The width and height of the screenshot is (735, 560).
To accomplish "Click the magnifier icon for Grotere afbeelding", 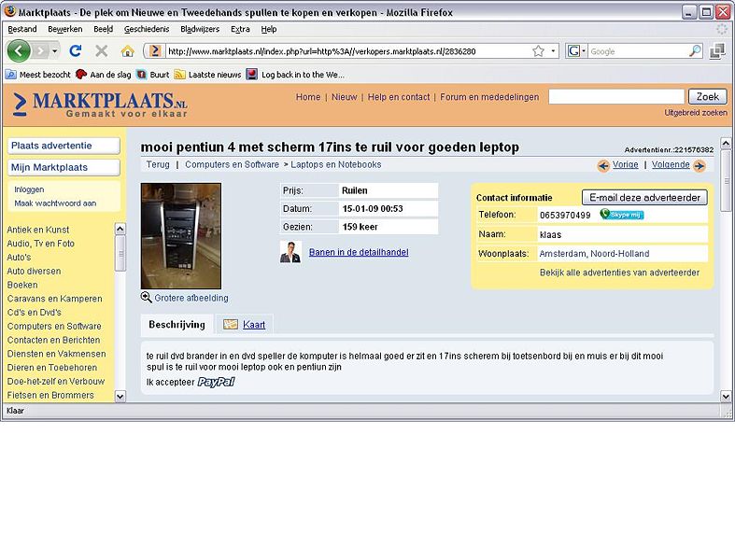I will tap(147, 298).
